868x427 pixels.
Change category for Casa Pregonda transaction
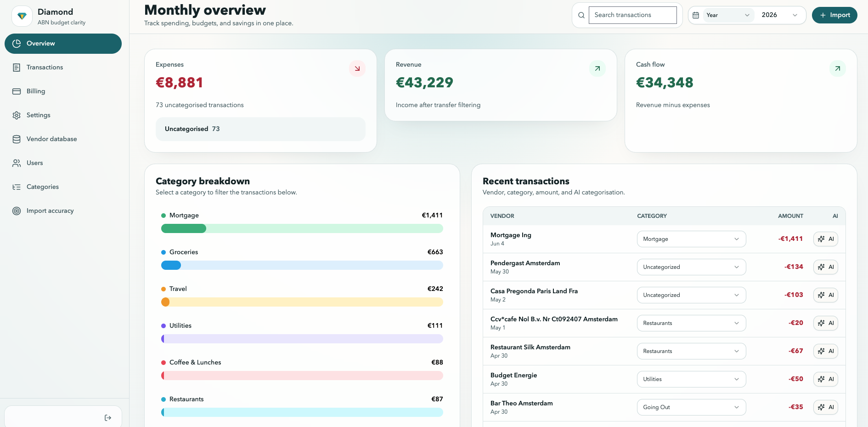(691, 295)
